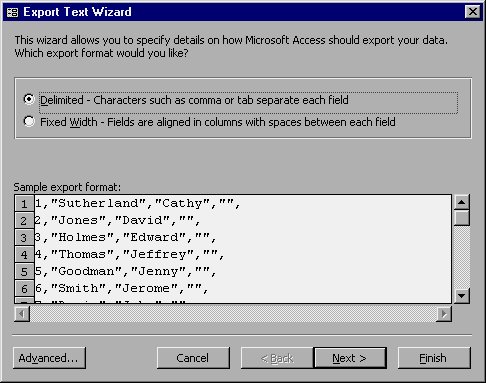Image resolution: width=486 pixels, height=383 pixels.
Task: Select row header 2 in sample preview
Action: click(x=24, y=221)
